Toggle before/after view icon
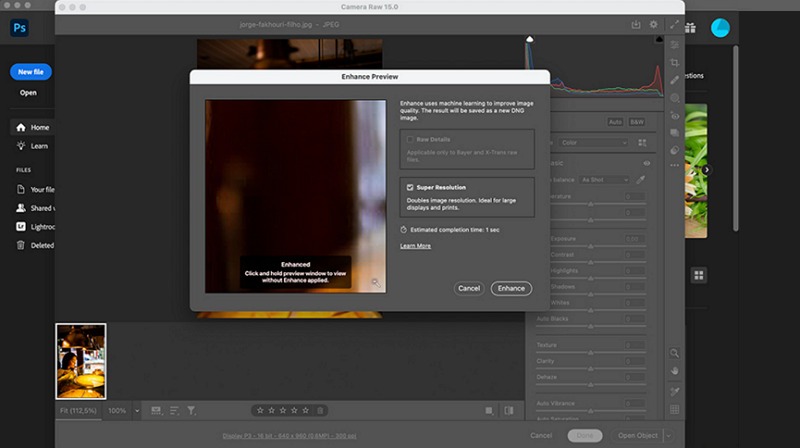The width and height of the screenshot is (800, 448). coord(509,411)
